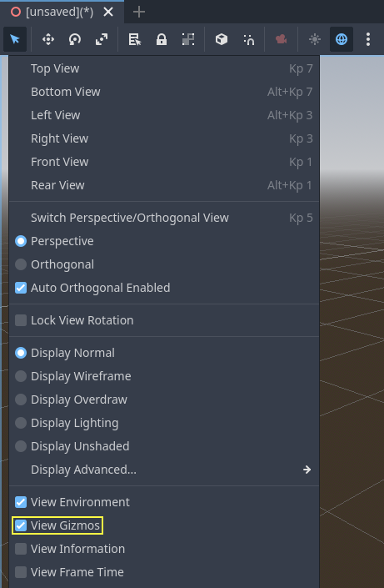Click the list select tool icon
This screenshot has width=384, height=588.
(x=134, y=39)
